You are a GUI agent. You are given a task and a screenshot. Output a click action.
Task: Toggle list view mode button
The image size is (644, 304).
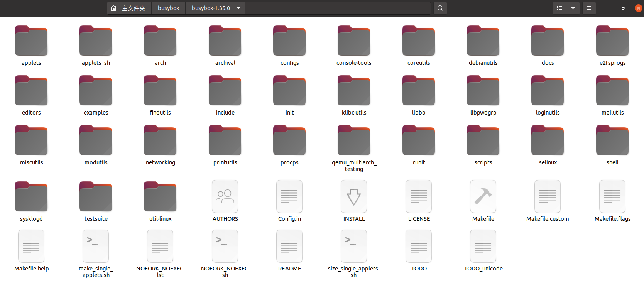pos(559,8)
